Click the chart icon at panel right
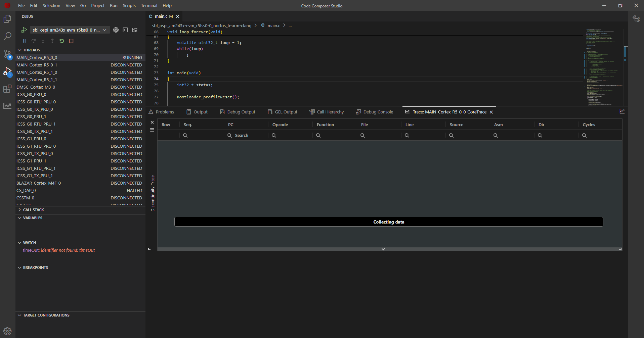 [622, 111]
